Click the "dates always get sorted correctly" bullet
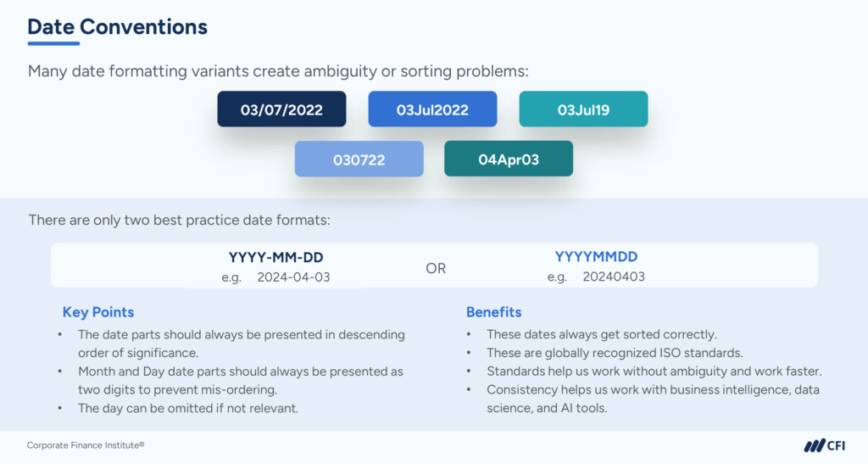Viewport: 868px width, 464px height. 601,334
